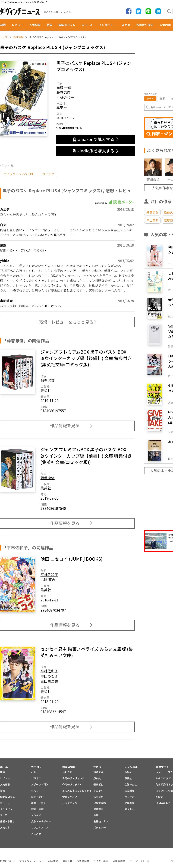Click the 黒子のバスケ Replace PLUS 4 cover image
Viewport: 173px width, 868px height.
(x=24, y=98)
